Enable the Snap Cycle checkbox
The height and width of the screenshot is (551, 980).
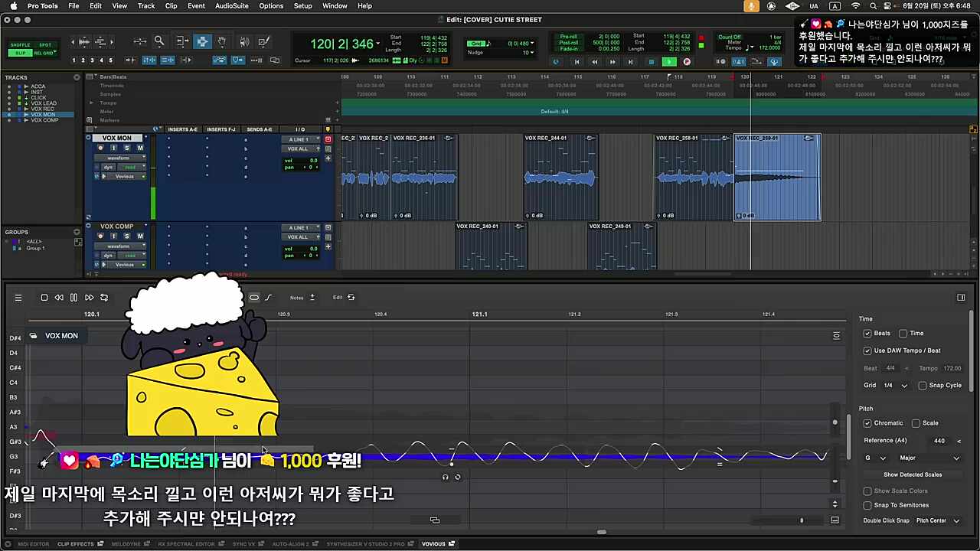923,386
